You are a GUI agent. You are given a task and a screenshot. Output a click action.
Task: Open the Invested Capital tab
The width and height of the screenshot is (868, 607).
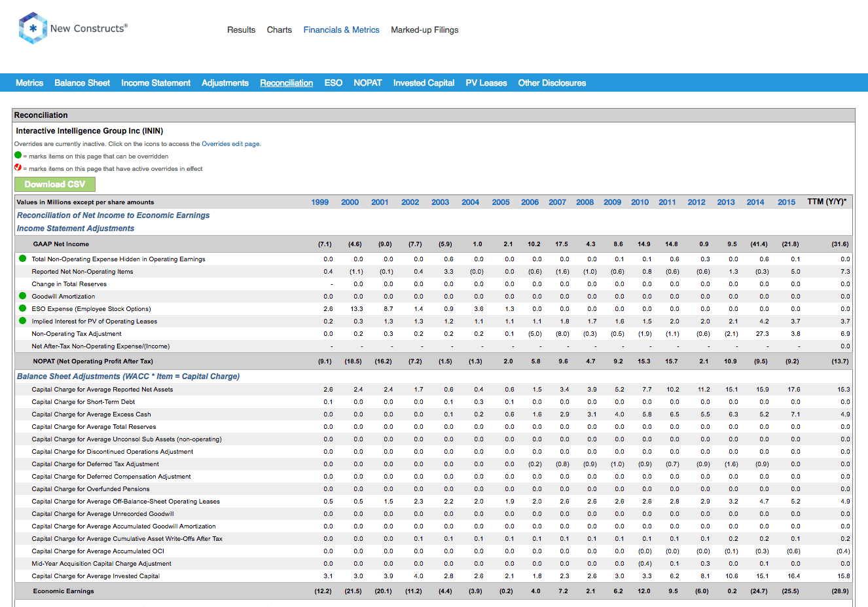(x=424, y=83)
